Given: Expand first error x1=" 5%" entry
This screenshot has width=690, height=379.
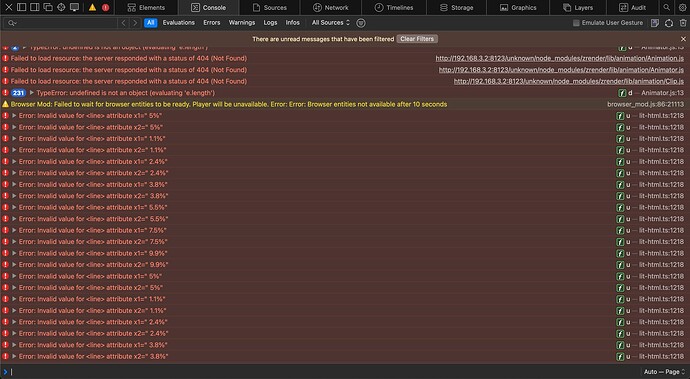Looking at the screenshot, I should (x=14, y=116).
